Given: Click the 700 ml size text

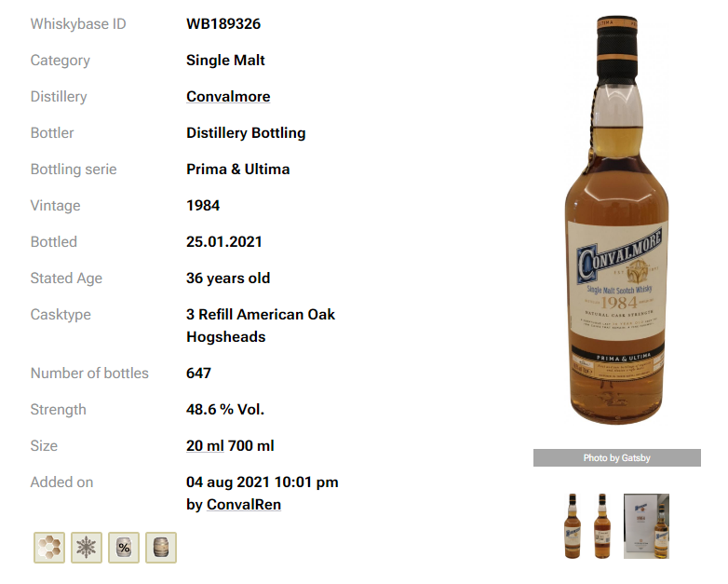Looking at the screenshot, I should click(251, 446).
